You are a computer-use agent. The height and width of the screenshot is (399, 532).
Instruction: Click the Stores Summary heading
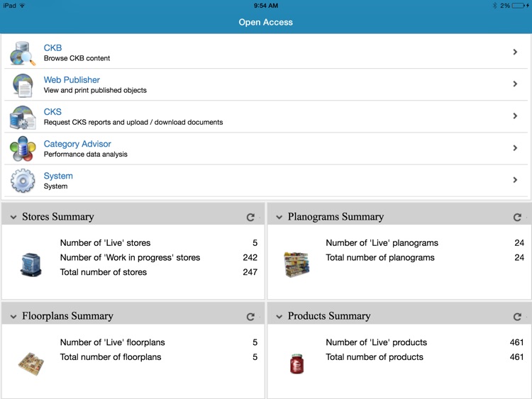(x=58, y=217)
